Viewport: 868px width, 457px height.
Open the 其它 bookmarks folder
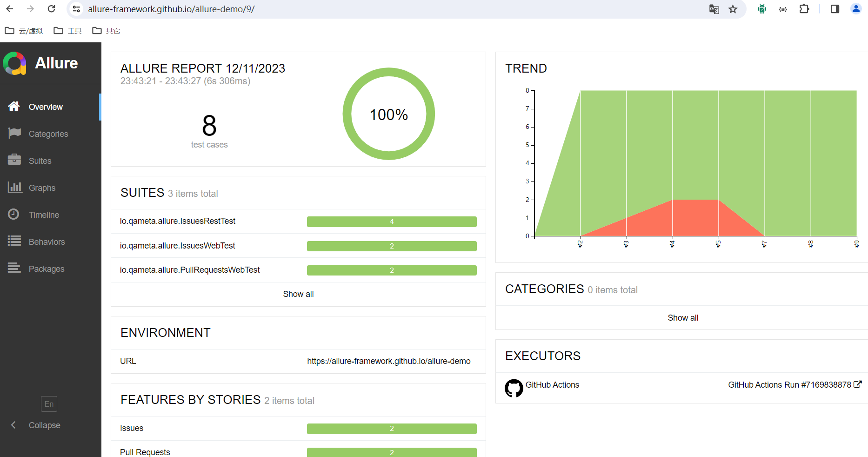[x=106, y=31]
